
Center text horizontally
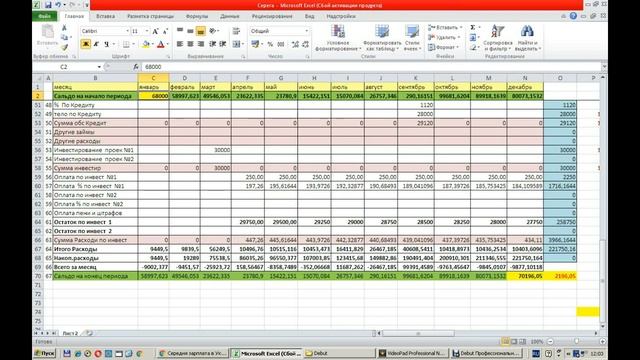[190, 44]
